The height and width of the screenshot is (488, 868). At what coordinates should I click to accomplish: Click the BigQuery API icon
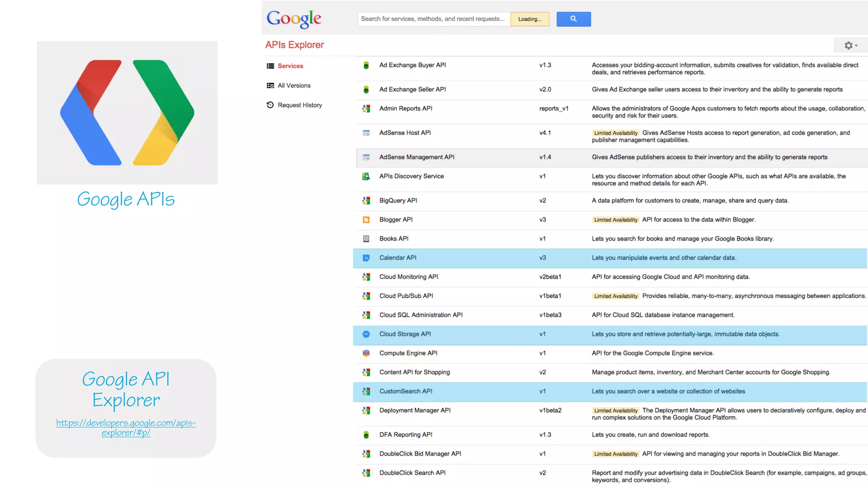click(x=366, y=200)
